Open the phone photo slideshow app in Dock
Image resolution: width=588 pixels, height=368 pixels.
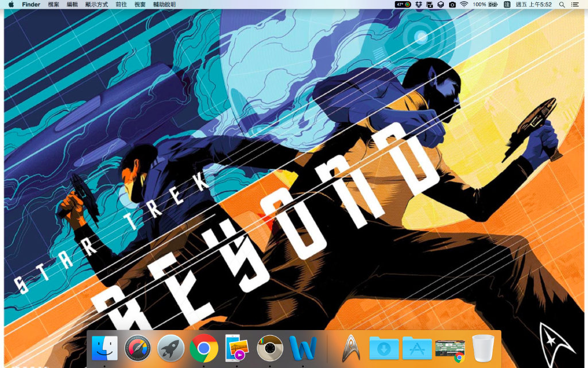pos(237,348)
